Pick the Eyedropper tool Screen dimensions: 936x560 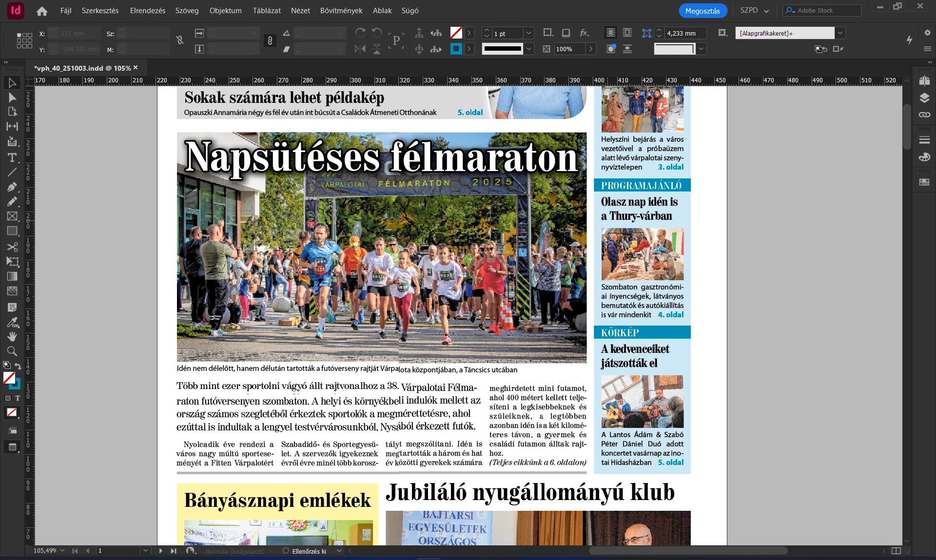pyautogui.click(x=12, y=322)
